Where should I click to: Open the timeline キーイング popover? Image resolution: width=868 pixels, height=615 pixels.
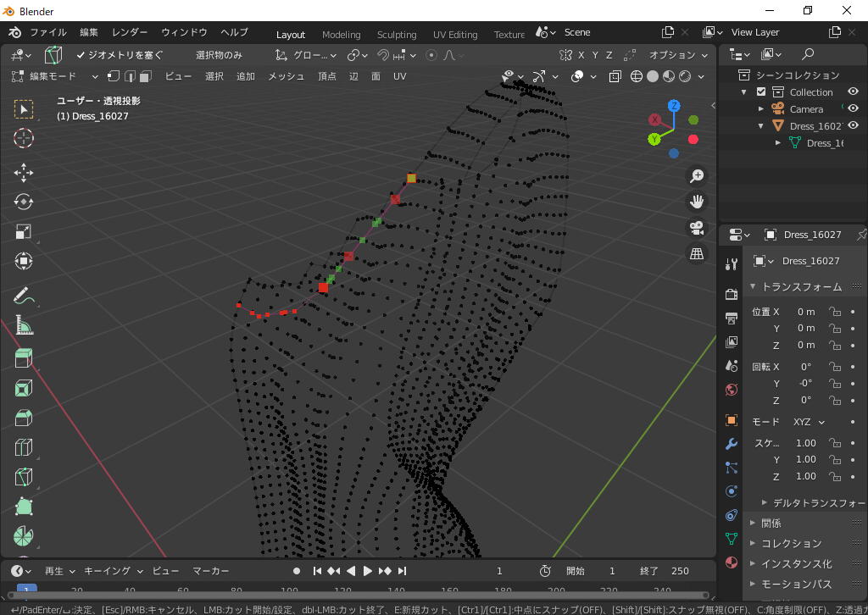(113, 571)
